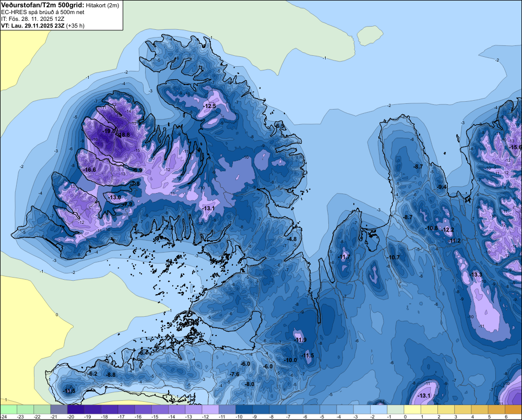The image size is (522, 420).
Task: Click the valid time 'VT: Lau. 29.11.2025 23Z'
Action: 33,26
